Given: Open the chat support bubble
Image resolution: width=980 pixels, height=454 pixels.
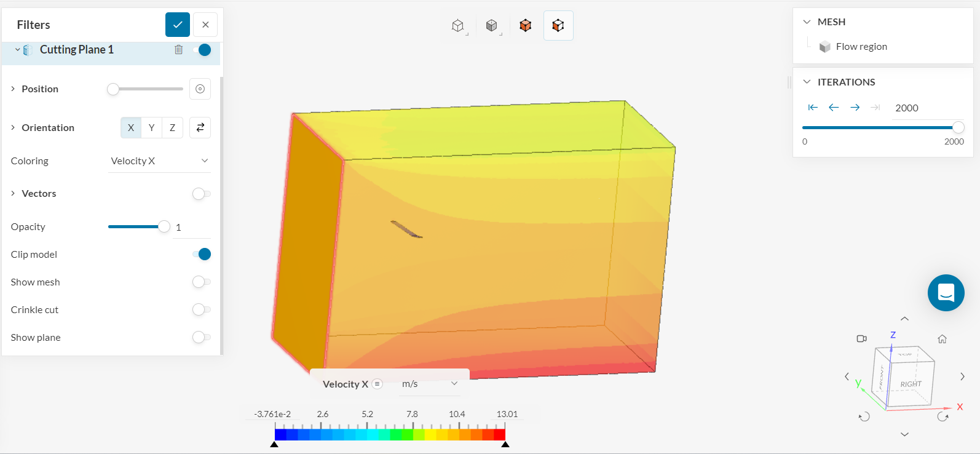Looking at the screenshot, I should pos(946,293).
